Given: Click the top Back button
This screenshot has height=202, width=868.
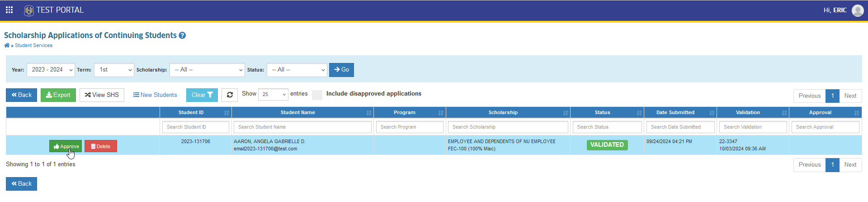Looking at the screenshot, I should [x=21, y=95].
